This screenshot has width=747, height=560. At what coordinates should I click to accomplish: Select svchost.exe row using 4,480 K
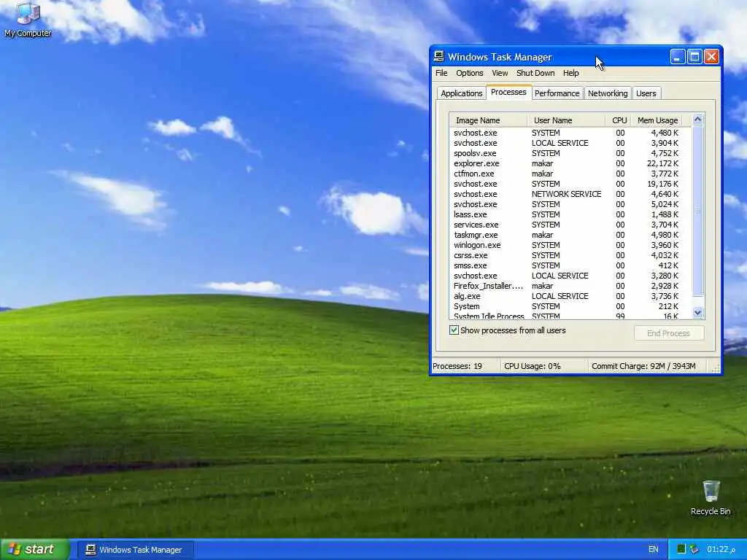(566, 133)
